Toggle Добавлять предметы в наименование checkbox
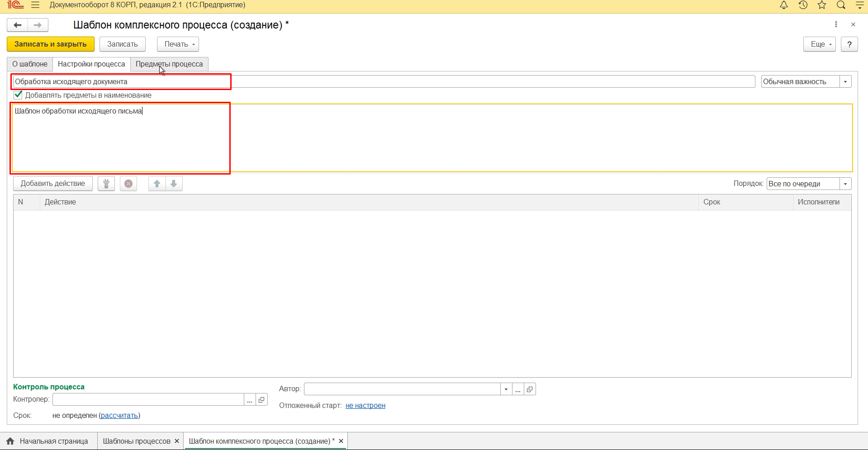 (18, 95)
